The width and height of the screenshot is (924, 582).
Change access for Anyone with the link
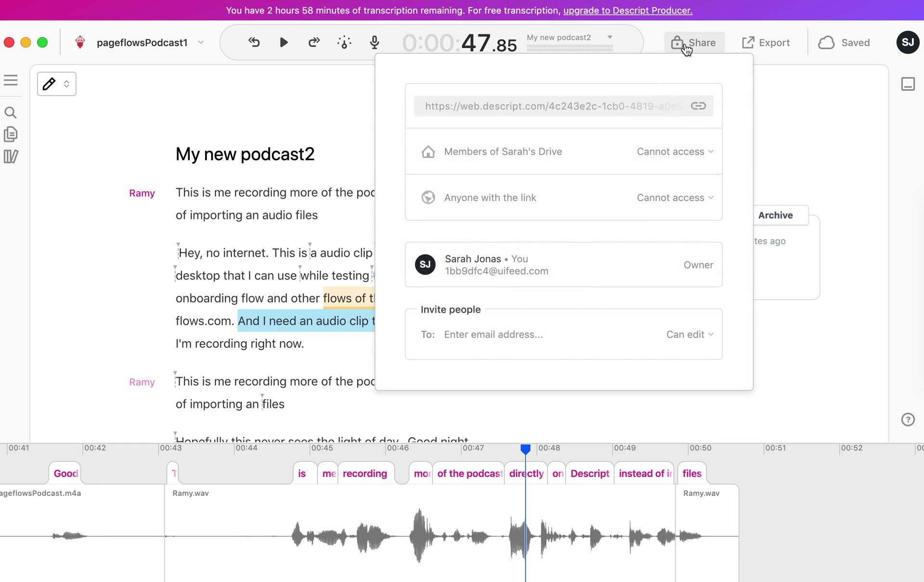pos(675,198)
